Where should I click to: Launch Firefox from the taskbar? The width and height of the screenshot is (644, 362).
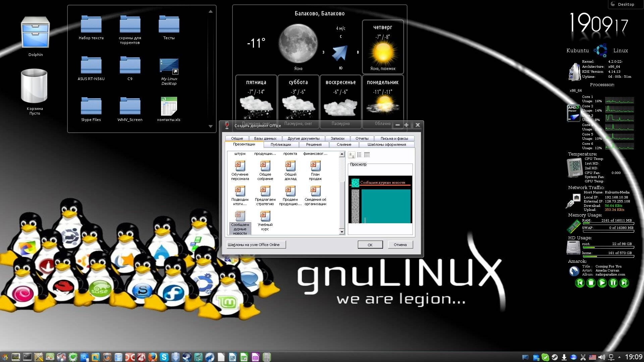[x=153, y=357]
